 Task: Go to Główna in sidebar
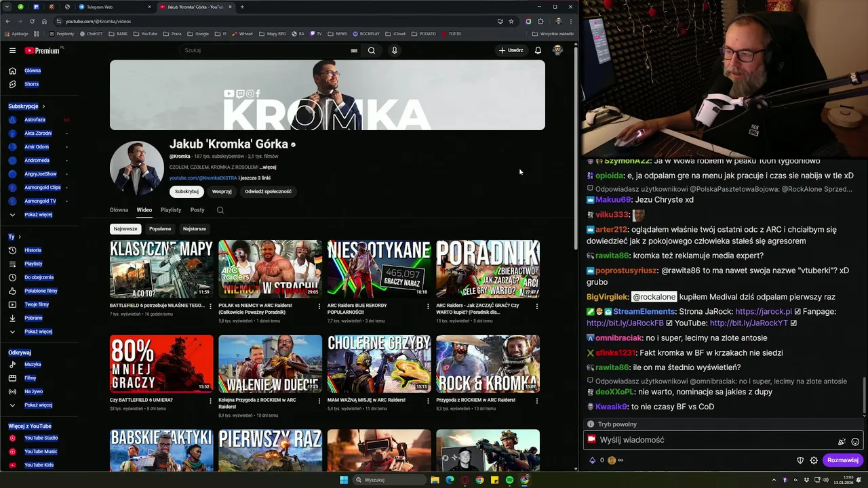click(x=33, y=70)
